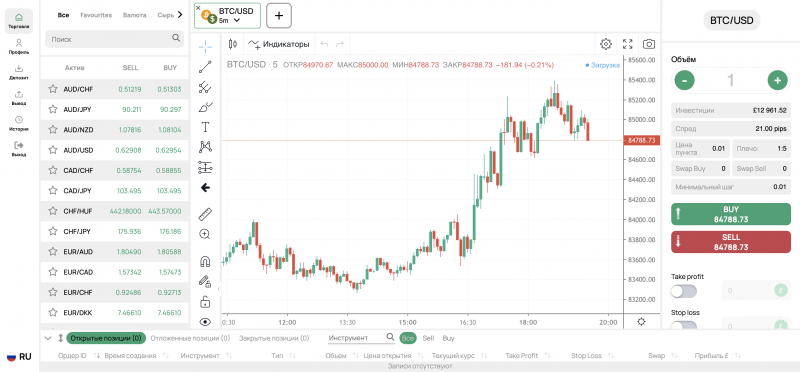Toggle drawings visibility eye icon
This screenshot has width=800, height=372.
[205, 321]
